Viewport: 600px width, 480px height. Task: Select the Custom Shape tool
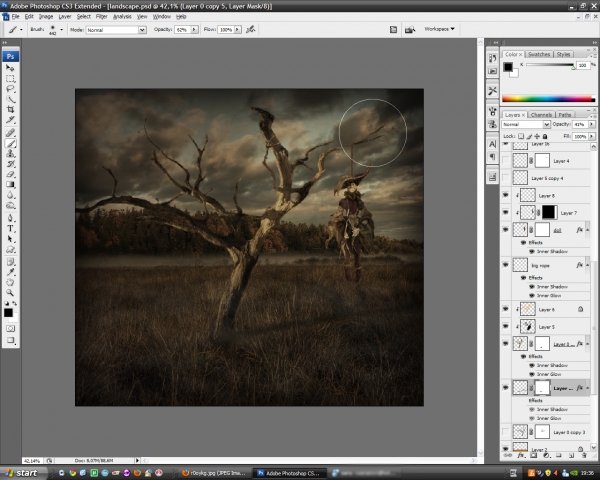point(10,250)
